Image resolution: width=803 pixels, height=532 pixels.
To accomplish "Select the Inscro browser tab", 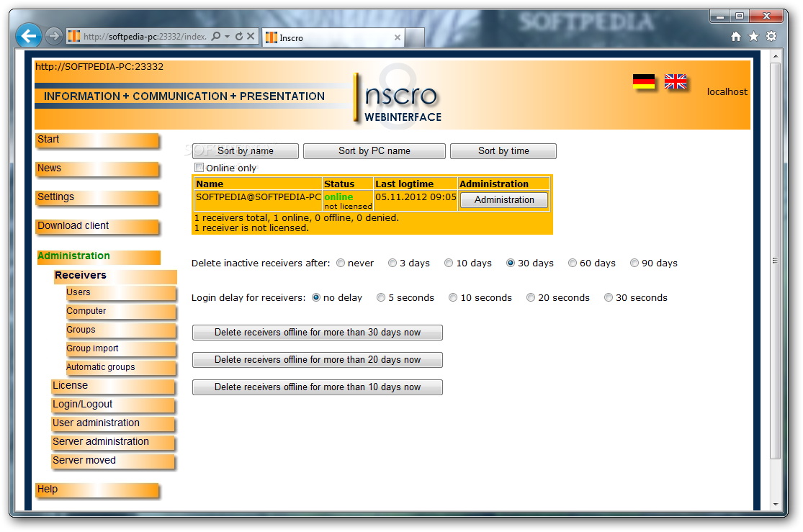I will click(x=333, y=37).
